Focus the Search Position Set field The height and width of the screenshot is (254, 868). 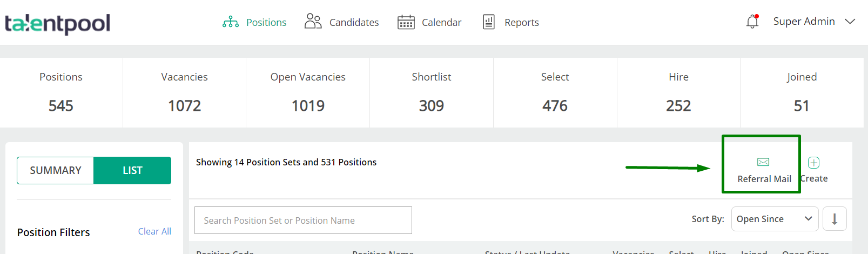pos(303,220)
